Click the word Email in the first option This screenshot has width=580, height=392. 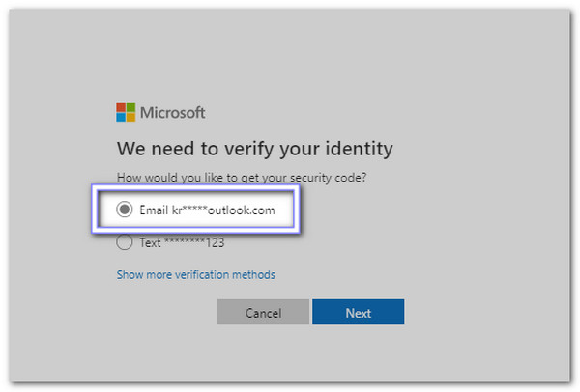point(153,210)
